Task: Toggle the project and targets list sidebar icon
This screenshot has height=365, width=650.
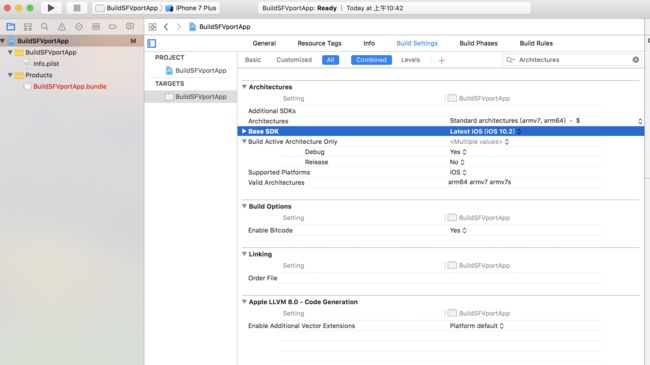Action: pyautogui.click(x=152, y=44)
